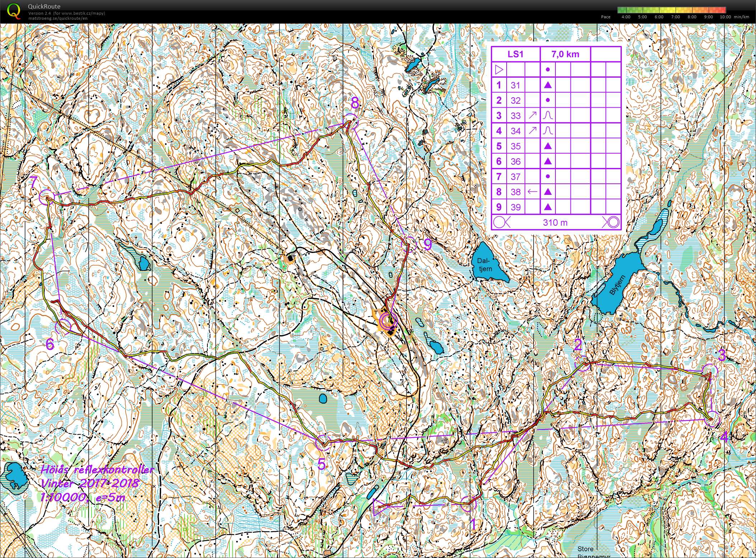Click the northeast arrow in row 4
Viewport: 756px width, 558px height.
(532, 131)
